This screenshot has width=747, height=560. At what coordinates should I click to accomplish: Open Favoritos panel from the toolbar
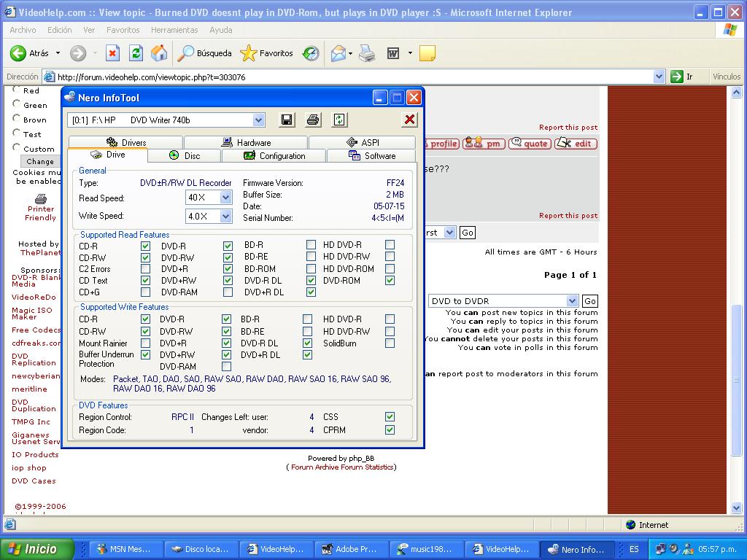[x=267, y=53]
